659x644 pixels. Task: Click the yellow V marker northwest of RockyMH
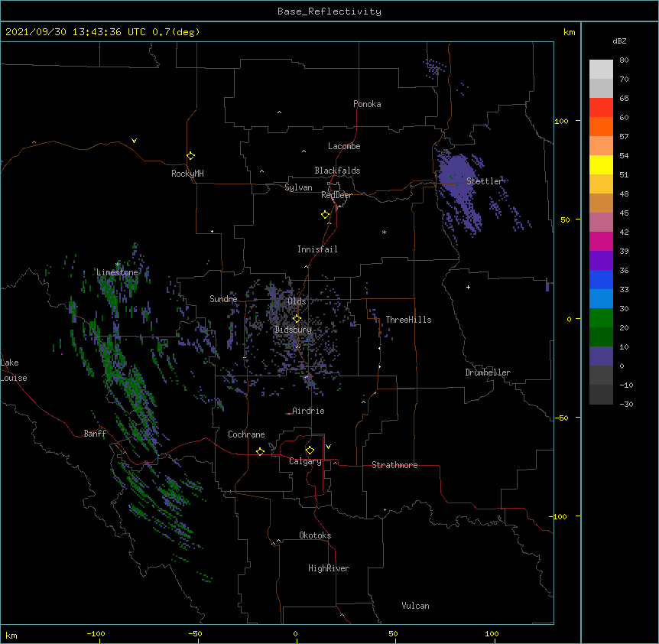coord(134,141)
